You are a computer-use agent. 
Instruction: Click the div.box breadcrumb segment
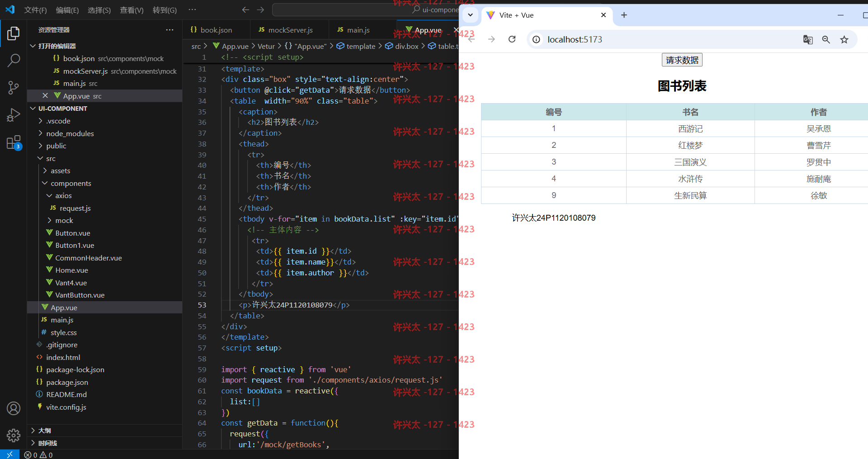coord(401,46)
